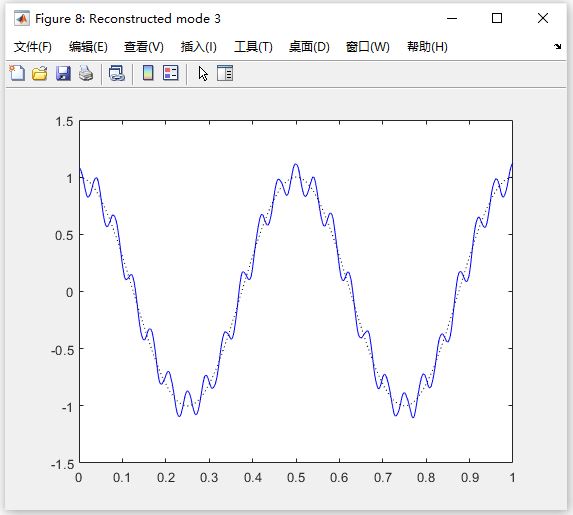Open the 文件(F) menu

33,47
